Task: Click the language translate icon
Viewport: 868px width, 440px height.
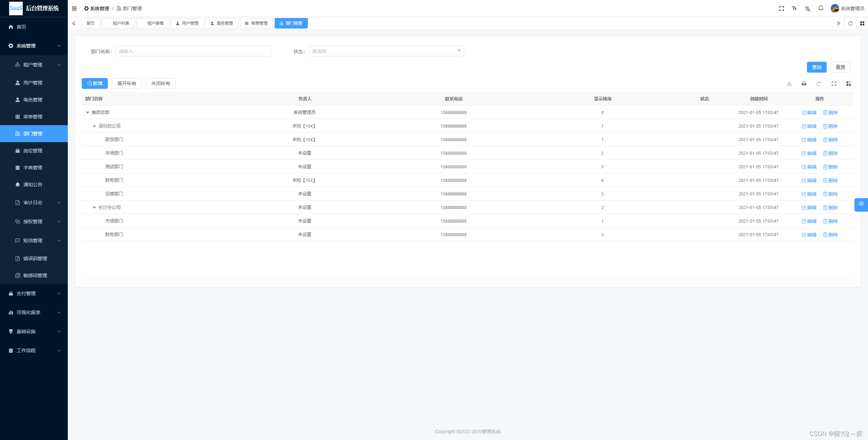Action: point(807,8)
